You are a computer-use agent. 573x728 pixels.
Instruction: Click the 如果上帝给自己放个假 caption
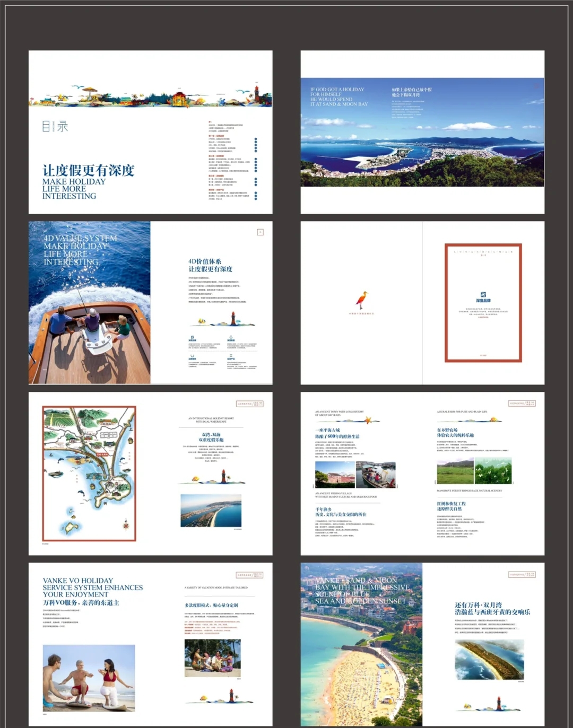[412, 92]
